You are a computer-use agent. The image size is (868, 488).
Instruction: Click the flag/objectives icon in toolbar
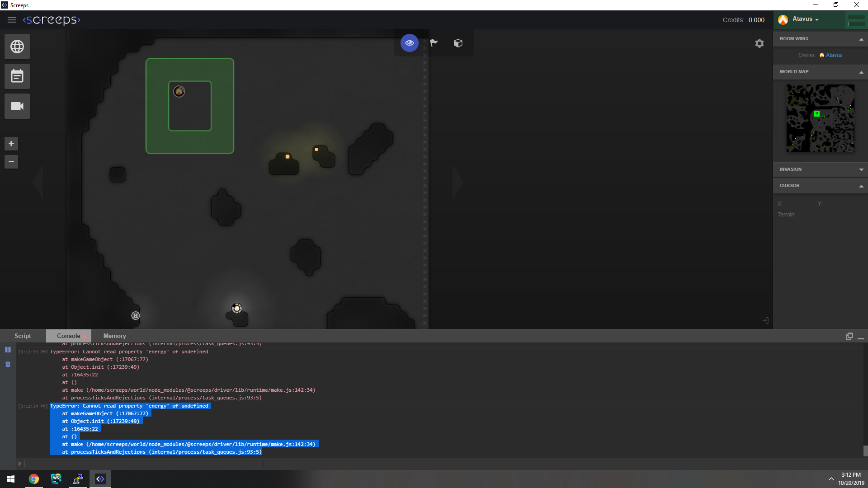click(434, 43)
